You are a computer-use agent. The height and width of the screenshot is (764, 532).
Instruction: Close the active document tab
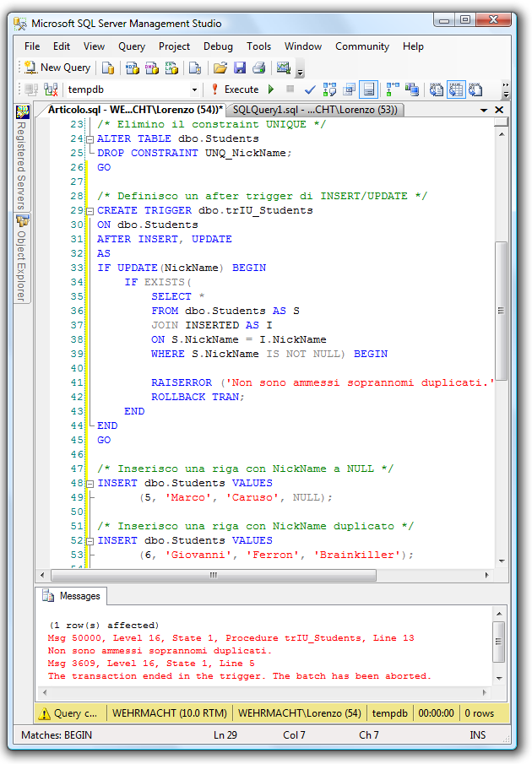(x=499, y=110)
